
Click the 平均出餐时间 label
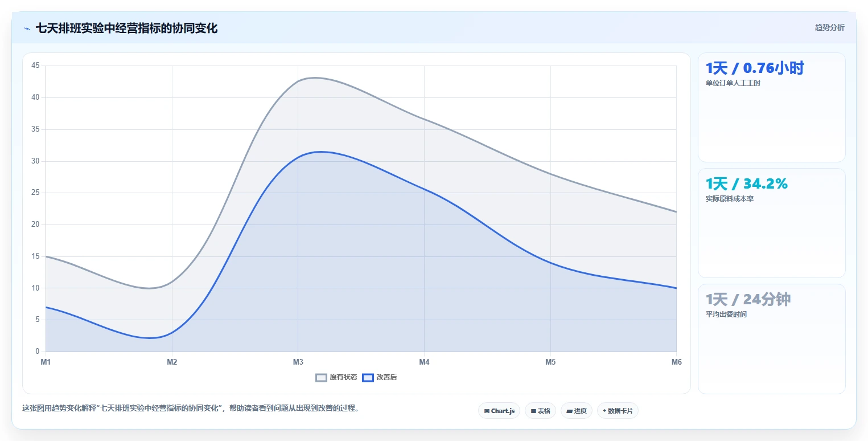(x=726, y=315)
